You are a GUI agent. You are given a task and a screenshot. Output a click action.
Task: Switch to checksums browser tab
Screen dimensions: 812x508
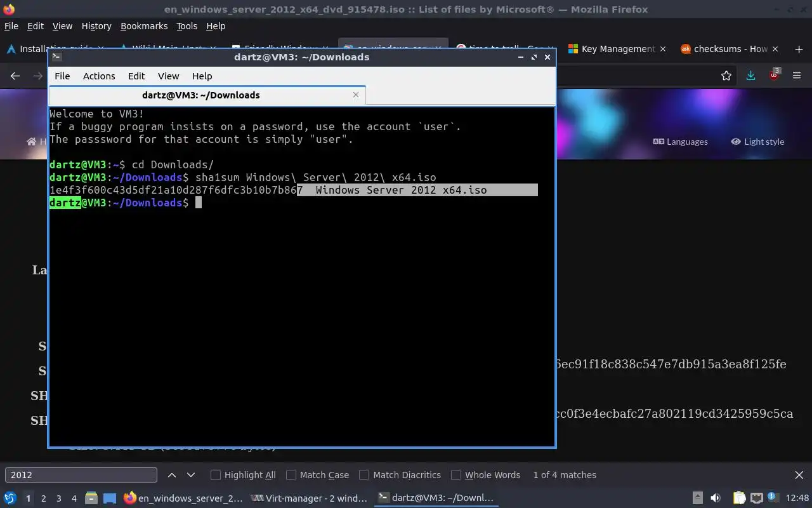pos(730,49)
